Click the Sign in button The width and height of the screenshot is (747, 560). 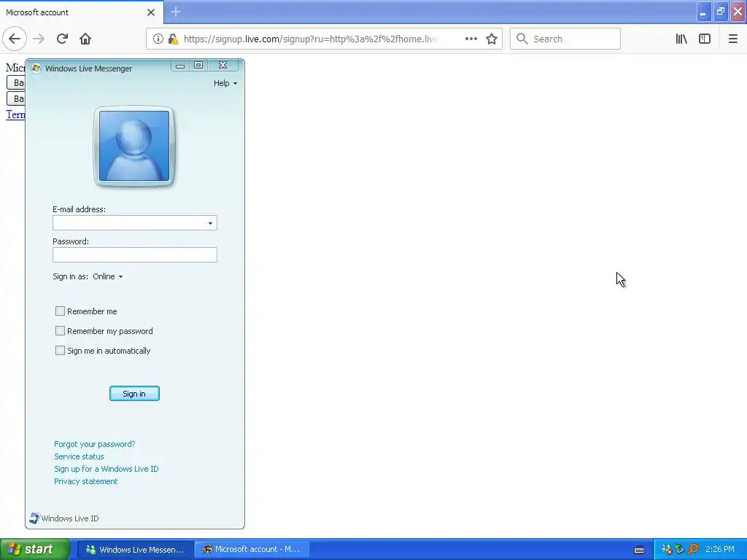[134, 393]
